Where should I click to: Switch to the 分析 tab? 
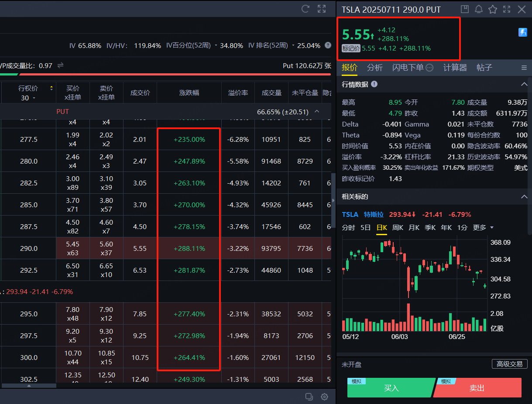tap(374, 68)
